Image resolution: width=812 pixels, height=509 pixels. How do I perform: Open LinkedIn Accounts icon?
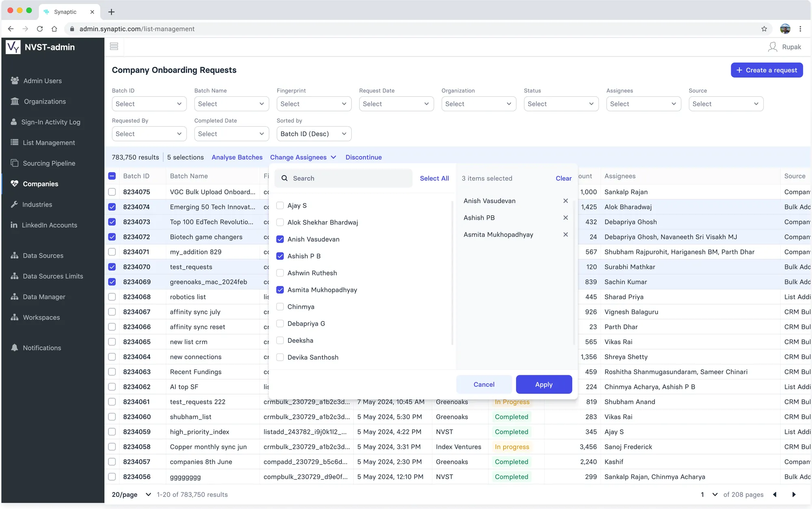(x=14, y=225)
